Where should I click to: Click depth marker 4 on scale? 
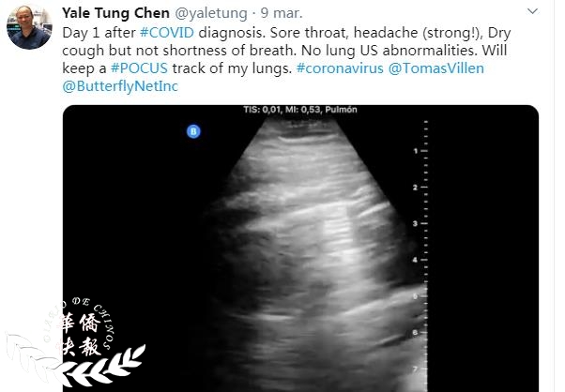(x=416, y=260)
